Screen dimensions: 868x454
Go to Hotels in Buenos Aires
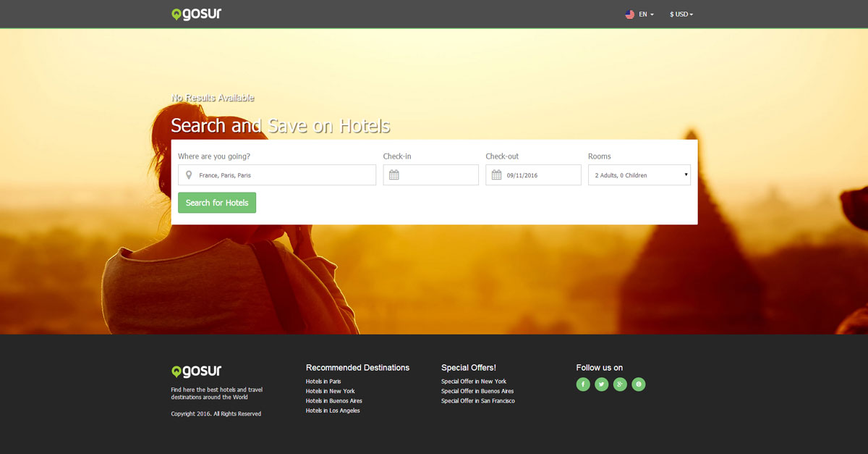(x=333, y=401)
